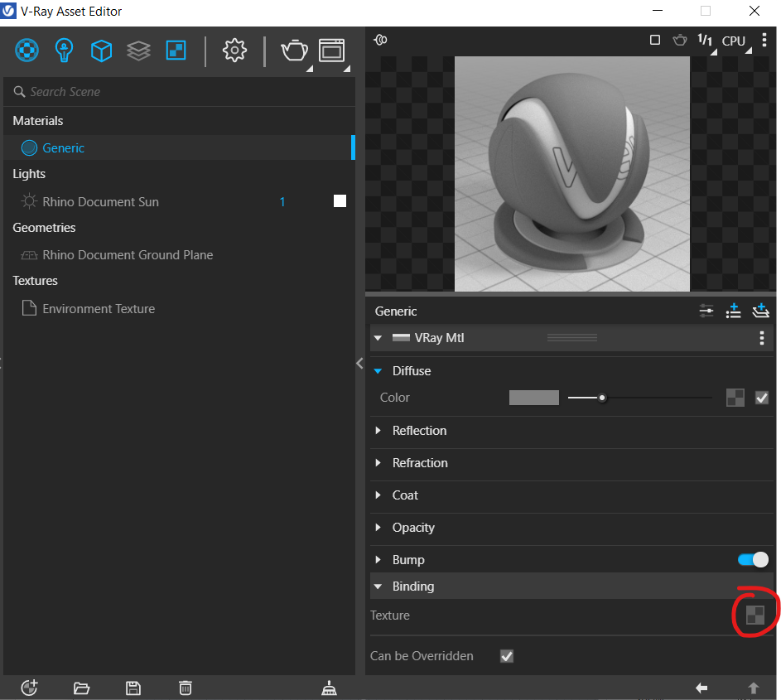Open the Materials category icon

click(x=27, y=51)
